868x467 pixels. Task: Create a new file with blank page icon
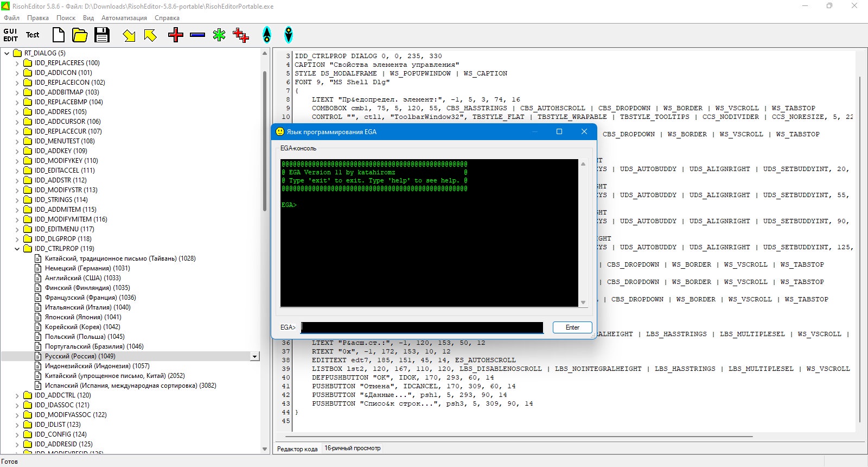59,35
